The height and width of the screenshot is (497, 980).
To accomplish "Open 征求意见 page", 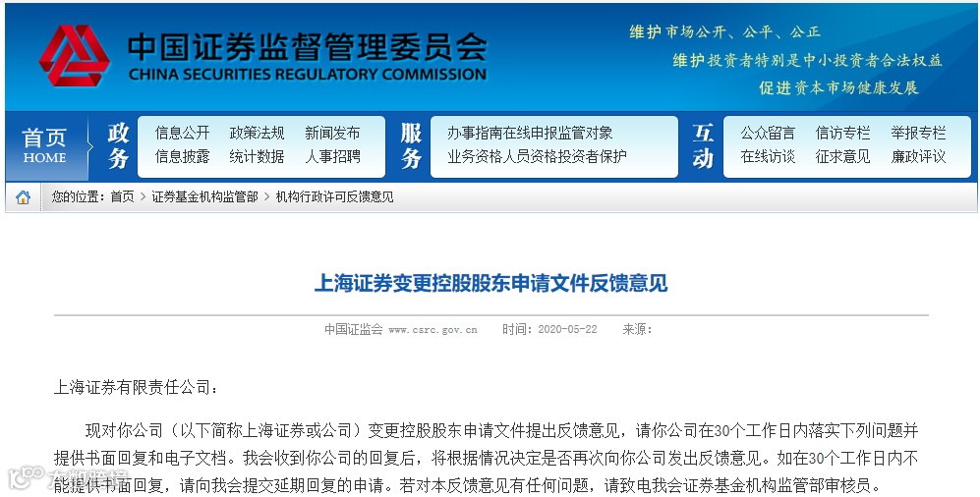I will 843,156.
